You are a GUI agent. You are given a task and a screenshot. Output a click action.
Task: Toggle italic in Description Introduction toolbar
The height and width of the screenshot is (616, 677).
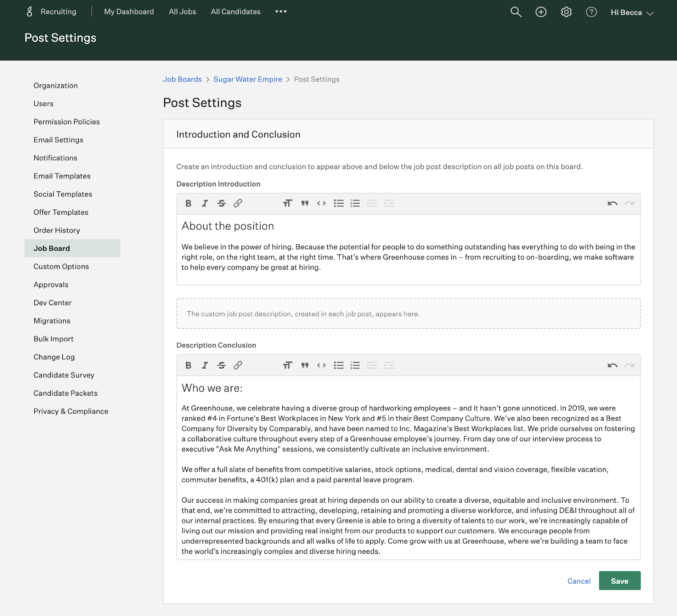(x=205, y=203)
